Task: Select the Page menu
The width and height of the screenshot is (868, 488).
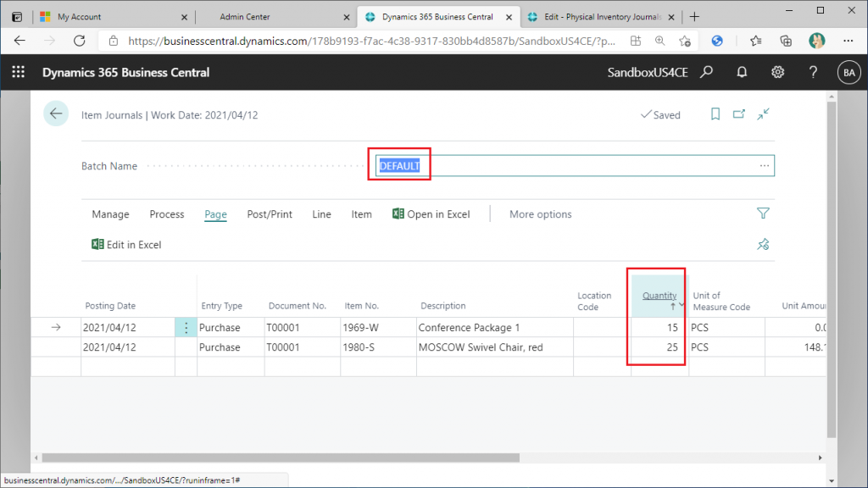Action: click(x=215, y=214)
